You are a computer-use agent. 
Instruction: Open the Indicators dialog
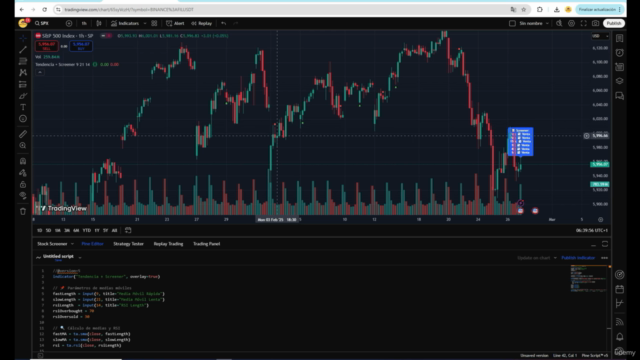125,23
